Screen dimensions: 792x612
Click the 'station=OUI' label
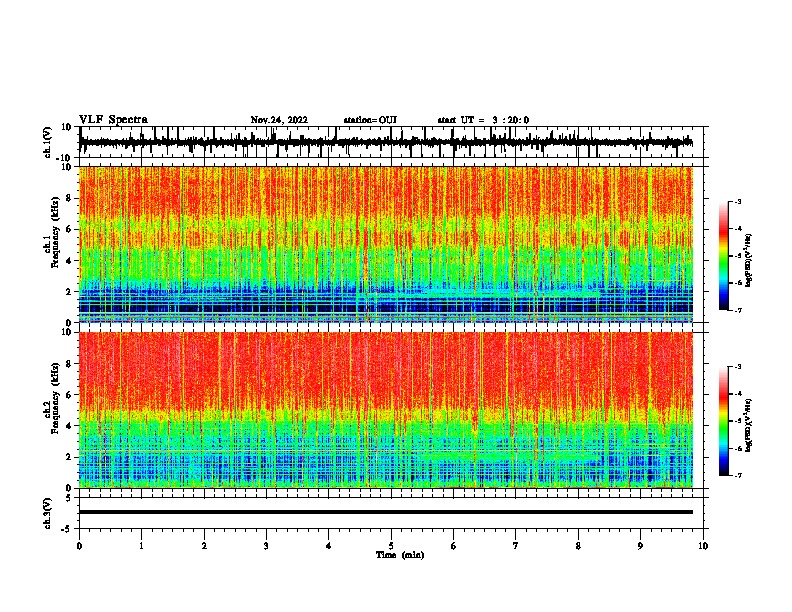click(x=370, y=120)
